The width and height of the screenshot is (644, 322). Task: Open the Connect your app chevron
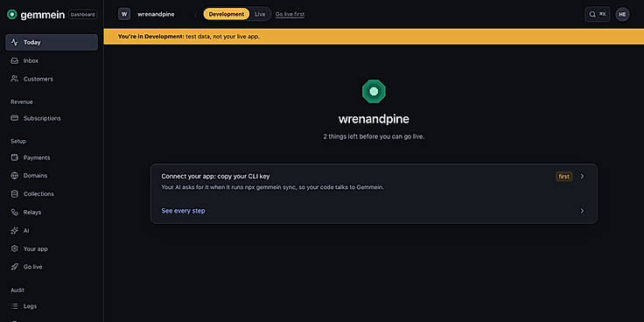click(582, 176)
